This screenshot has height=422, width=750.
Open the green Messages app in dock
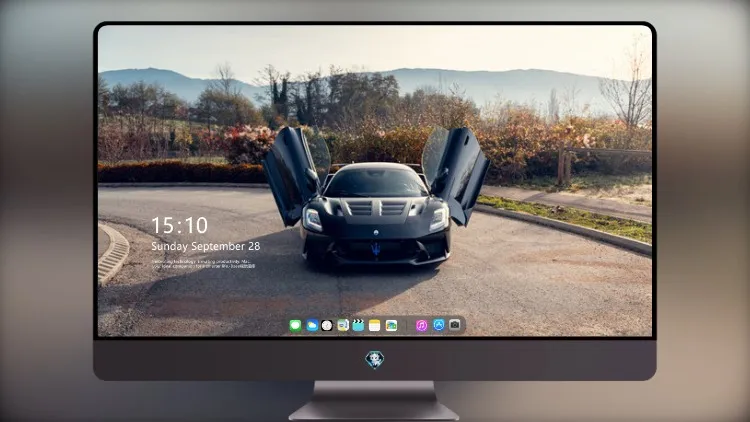[x=295, y=326]
